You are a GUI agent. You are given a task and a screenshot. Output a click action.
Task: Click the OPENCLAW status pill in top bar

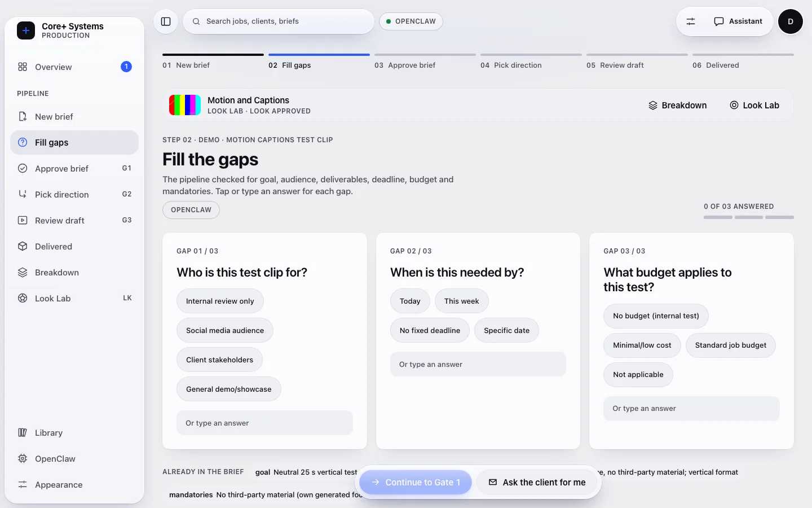click(x=411, y=21)
